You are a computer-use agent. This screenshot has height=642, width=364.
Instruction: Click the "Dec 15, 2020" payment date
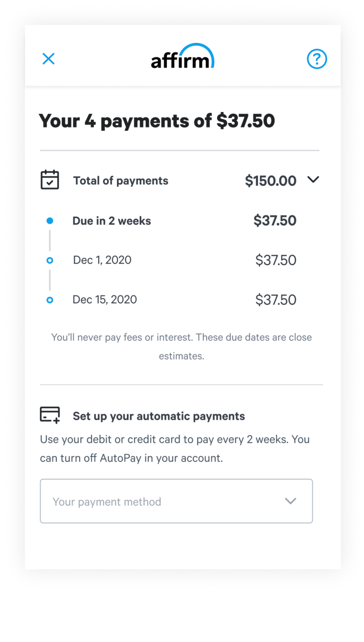click(104, 300)
